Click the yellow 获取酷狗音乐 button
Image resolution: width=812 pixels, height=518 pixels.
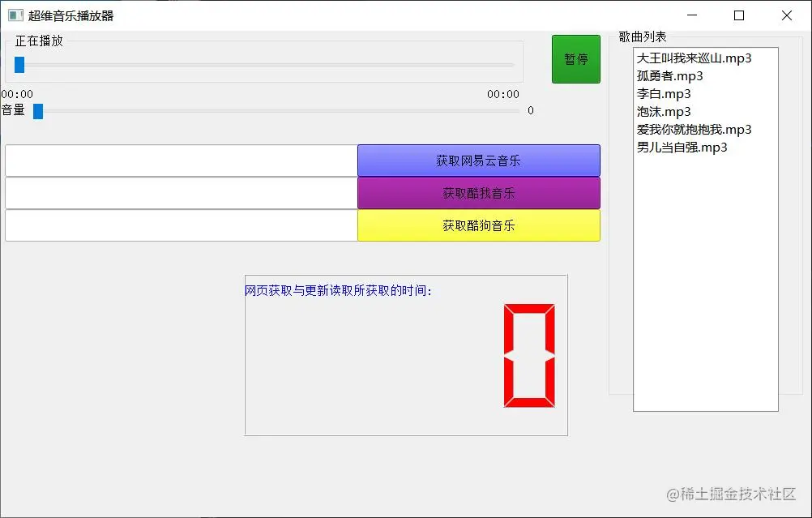(478, 225)
